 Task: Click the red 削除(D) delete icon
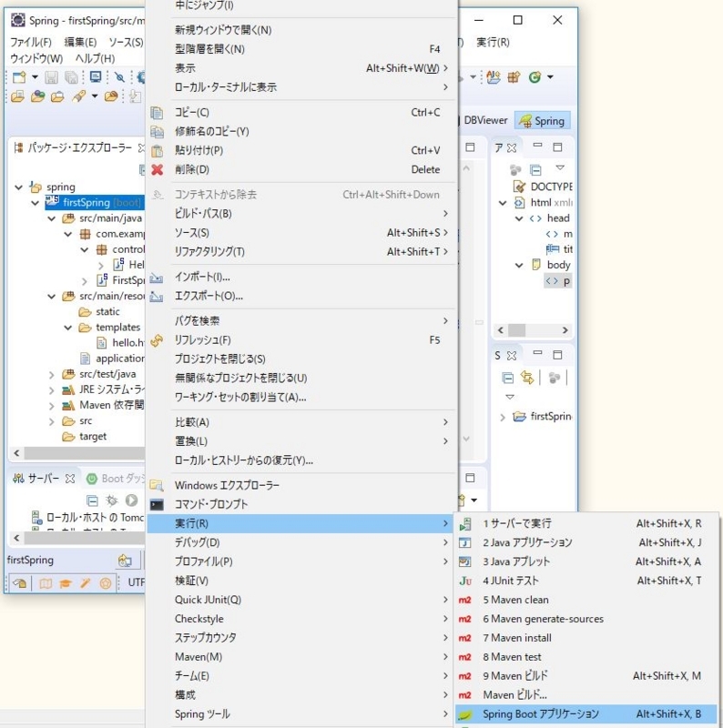click(157, 169)
